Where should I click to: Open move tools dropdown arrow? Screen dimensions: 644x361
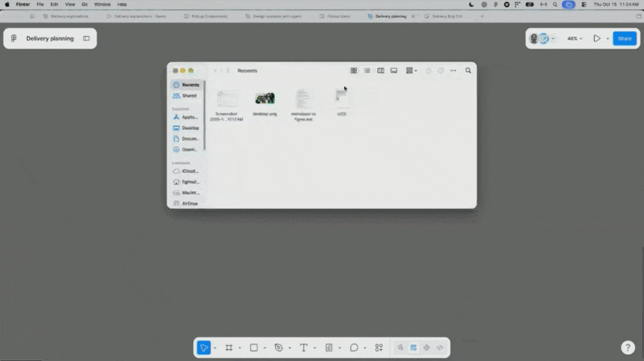[x=215, y=348]
